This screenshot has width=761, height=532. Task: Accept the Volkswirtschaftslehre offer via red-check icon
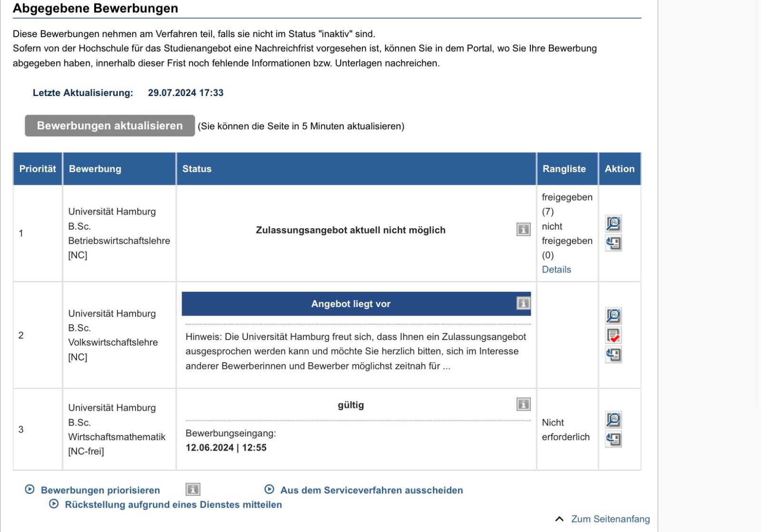click(x=613, y=336)
